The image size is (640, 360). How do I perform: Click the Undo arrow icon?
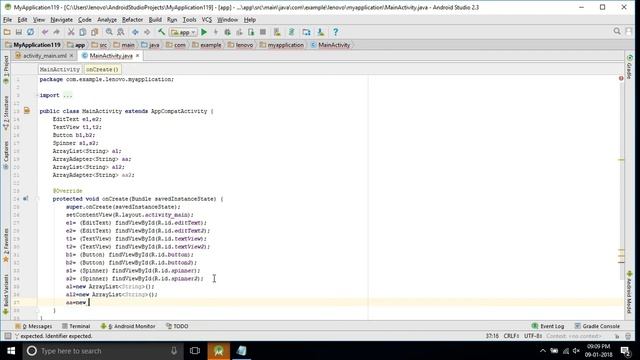45,32
